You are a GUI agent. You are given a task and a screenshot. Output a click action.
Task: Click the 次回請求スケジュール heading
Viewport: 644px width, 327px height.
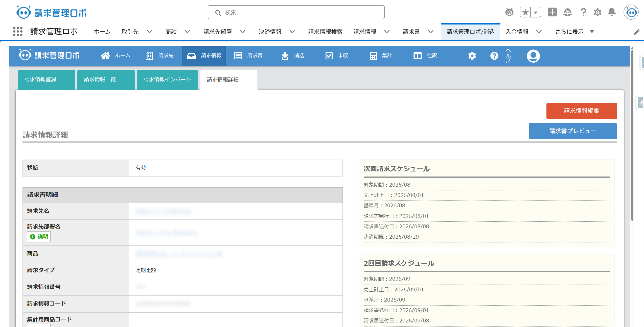click(x=397, y=169)
